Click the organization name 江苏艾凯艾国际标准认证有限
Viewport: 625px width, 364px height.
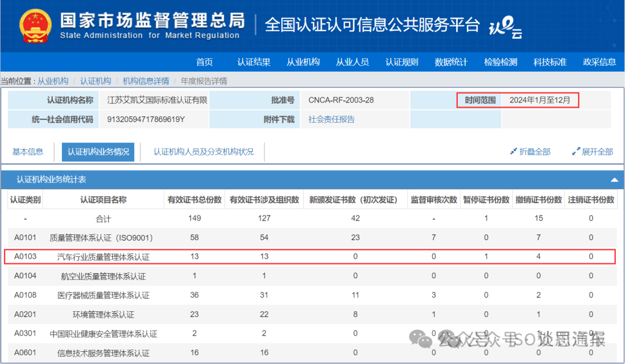pyautogui.click(x=157, y=100)
